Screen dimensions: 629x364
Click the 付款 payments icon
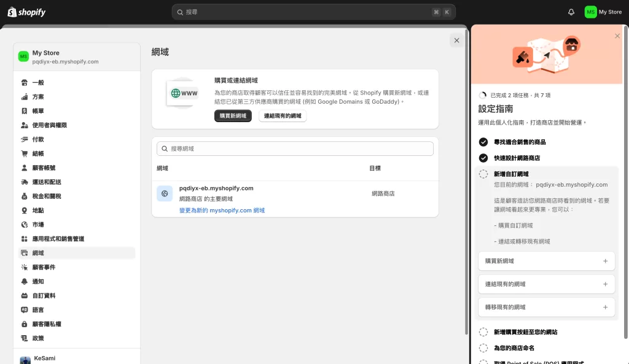(25, 139)
